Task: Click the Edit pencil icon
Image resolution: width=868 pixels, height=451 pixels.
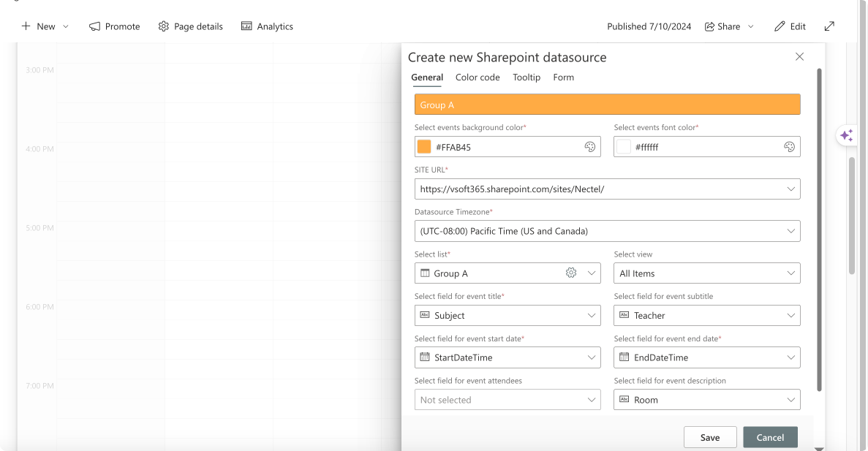Action: click(x=780, y=26)
